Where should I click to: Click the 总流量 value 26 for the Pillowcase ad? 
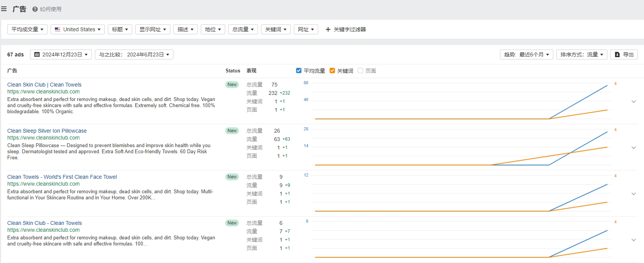(x=277, y=131)
